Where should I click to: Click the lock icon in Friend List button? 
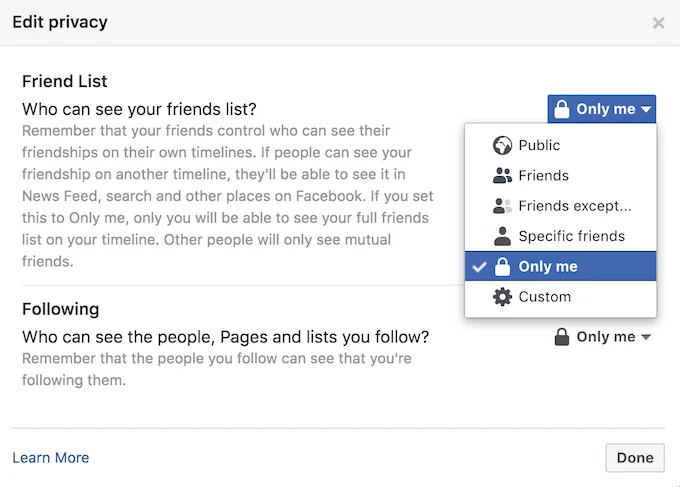point(562,109)
